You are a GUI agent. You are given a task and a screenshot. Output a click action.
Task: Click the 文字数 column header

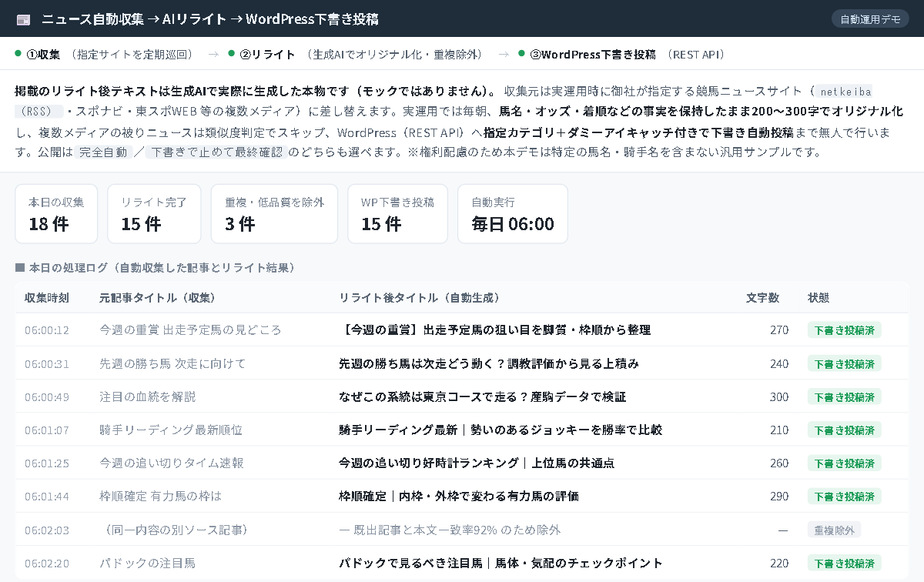pyautogui.click(x=762, y=297)
